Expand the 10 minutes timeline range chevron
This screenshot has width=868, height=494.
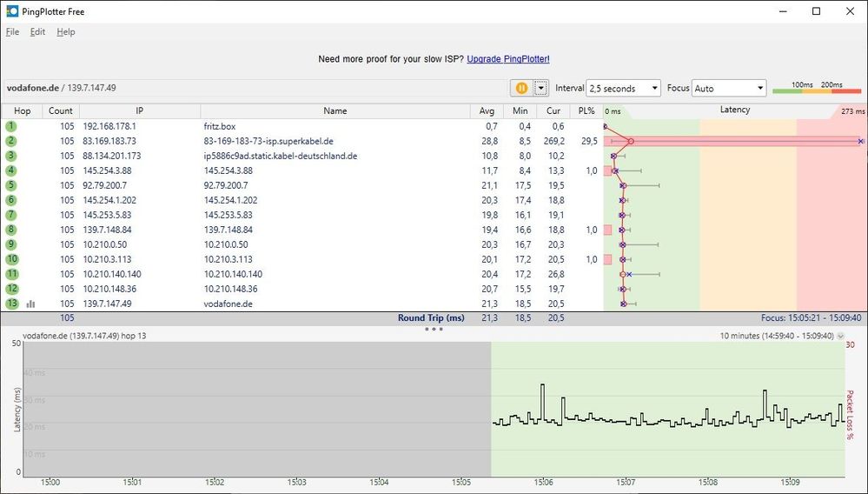point(841,336)
